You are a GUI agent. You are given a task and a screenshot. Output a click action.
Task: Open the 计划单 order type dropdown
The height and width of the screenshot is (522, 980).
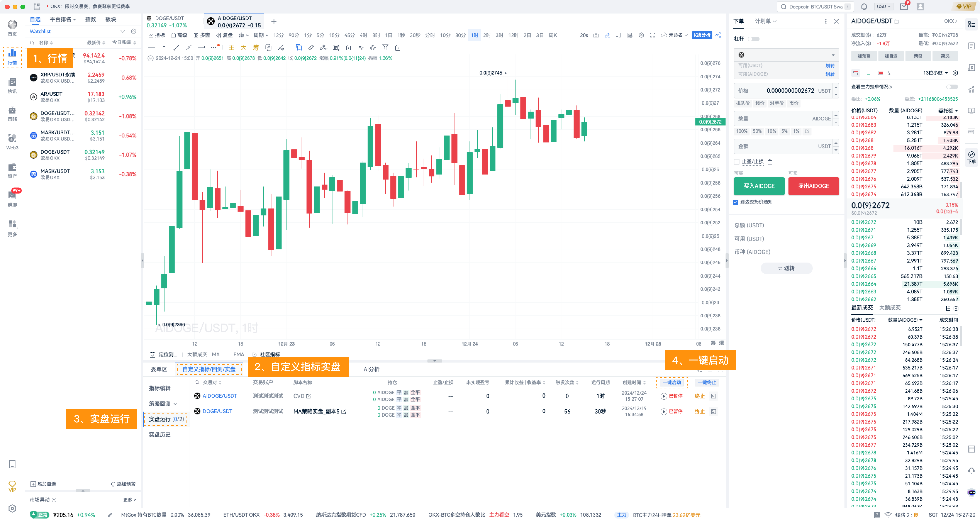[x=766, y=21]
